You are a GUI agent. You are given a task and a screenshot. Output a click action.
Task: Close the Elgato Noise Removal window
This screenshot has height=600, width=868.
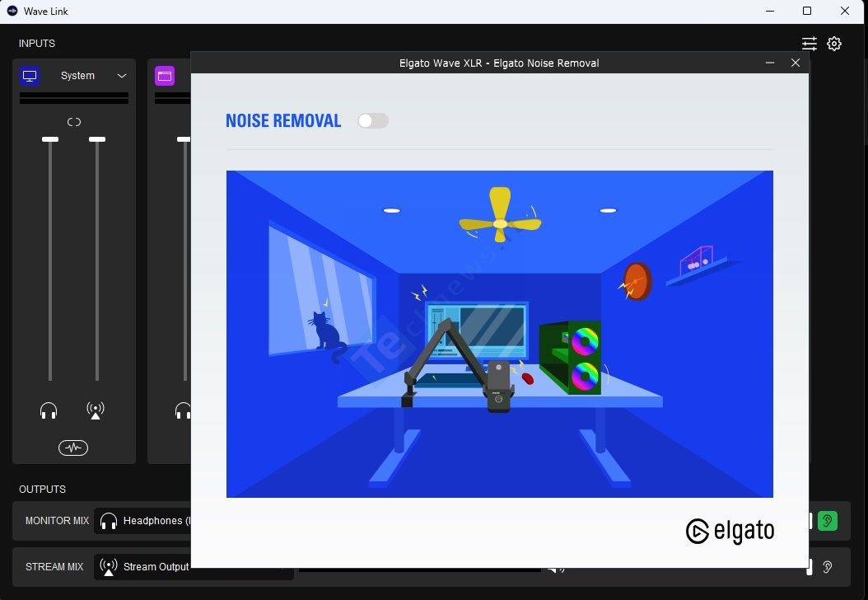tap(796, 63)
